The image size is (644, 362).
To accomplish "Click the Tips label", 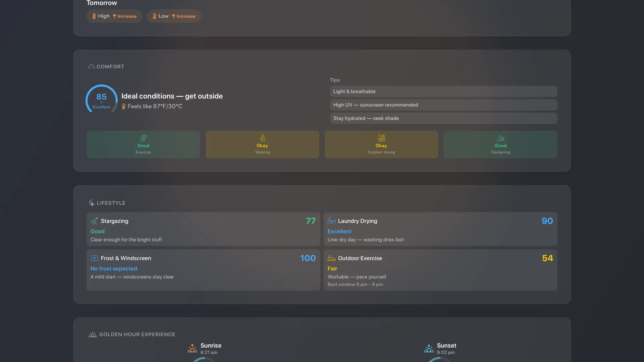I will click(x=335, y=80).
